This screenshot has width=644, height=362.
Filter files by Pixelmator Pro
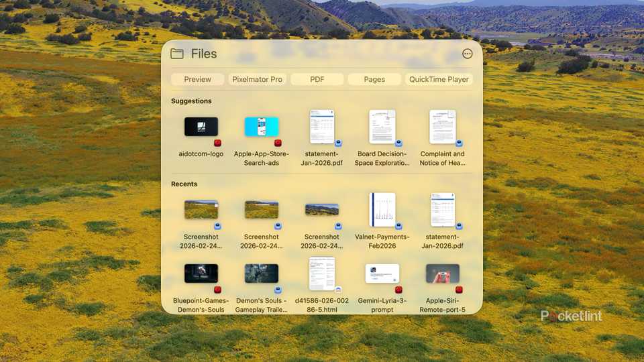pyautogui.click(x=257, y=79)
